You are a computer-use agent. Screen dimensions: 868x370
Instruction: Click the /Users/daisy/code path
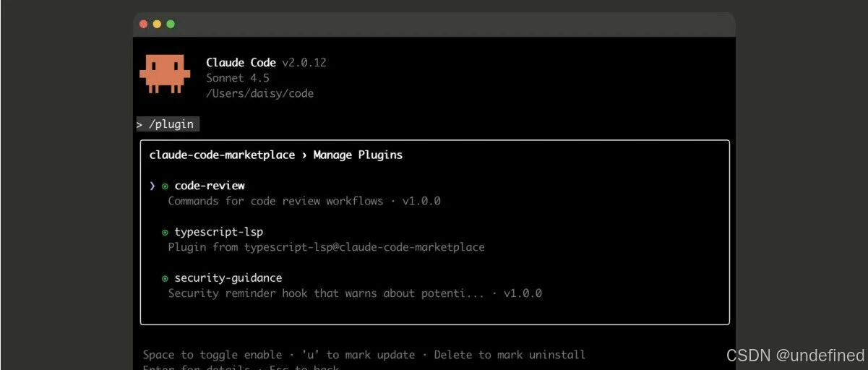point(259,93)
